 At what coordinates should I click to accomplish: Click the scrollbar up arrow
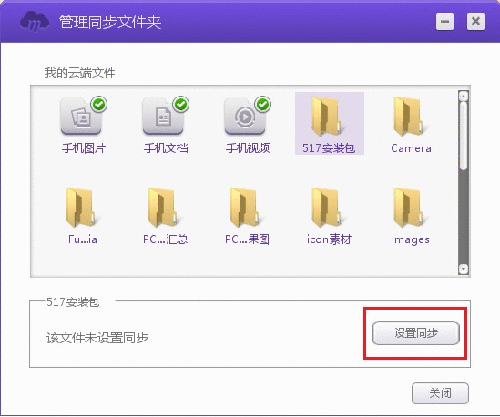coord(463,96)
